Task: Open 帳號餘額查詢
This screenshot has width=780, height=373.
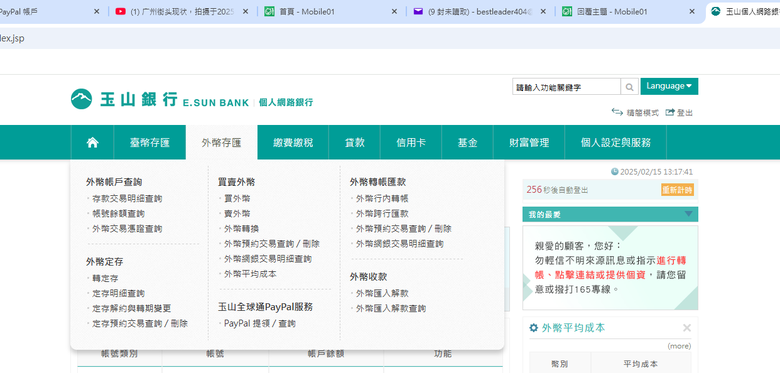Action: pos(118,214)
